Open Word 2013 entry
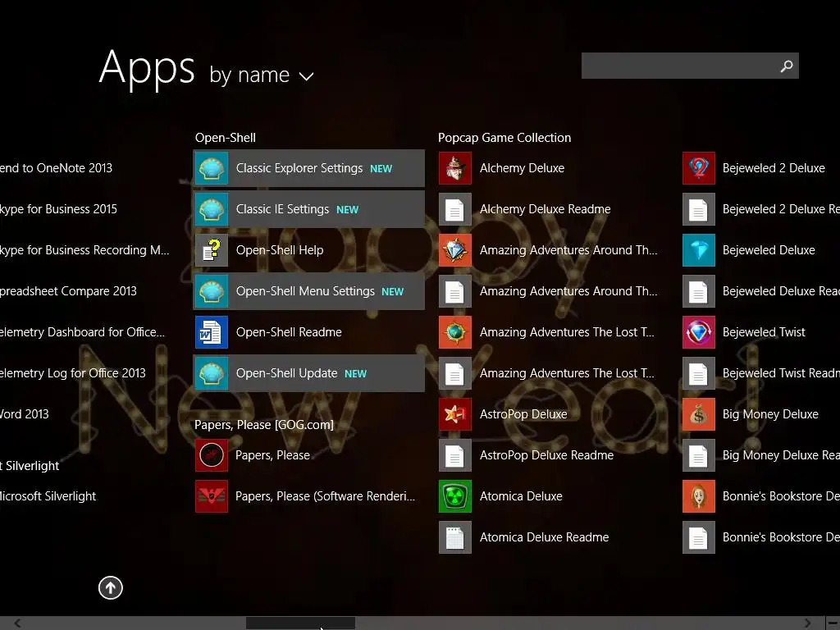Screen dimensions: 840x630 25,414
